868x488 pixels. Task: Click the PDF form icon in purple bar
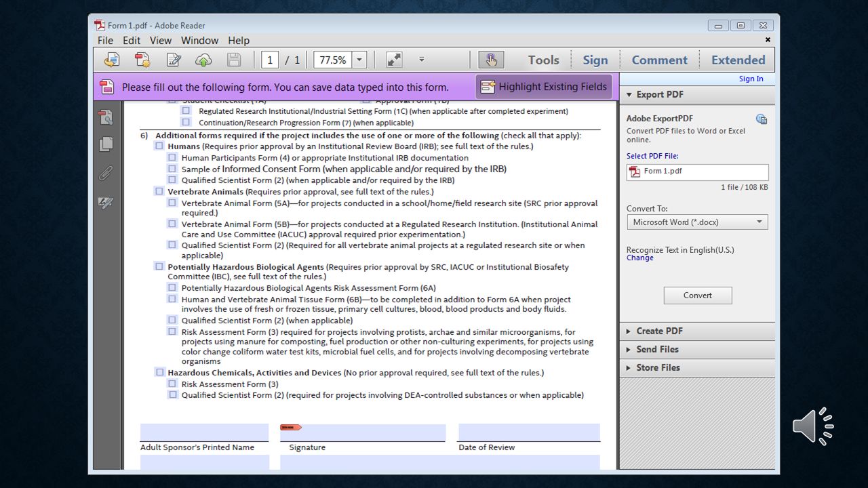pos(107,87)
